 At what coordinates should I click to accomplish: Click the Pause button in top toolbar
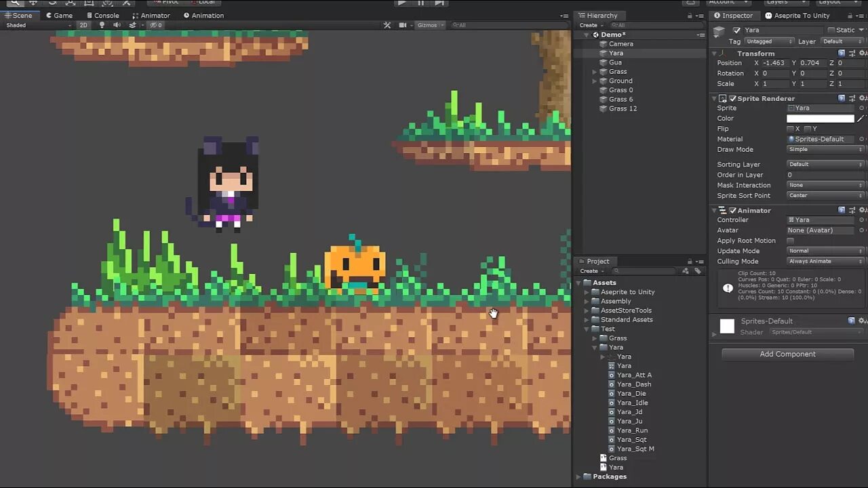point(420,3)
